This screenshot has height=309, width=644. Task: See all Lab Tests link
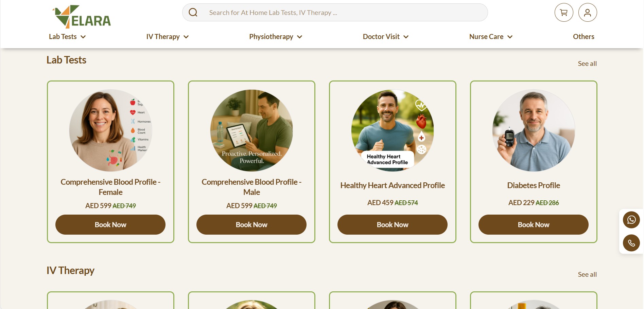coord(587,63)
